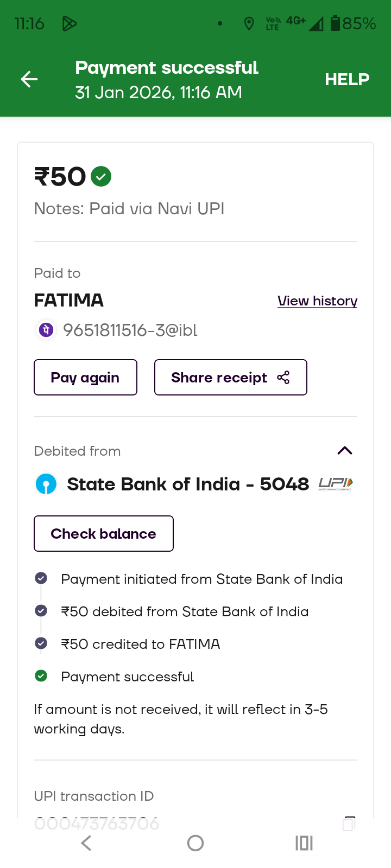The width and height of the screenshot is (391, 868).
Task: Collapse the Debited from section
Action: click(x=345, y=451)
